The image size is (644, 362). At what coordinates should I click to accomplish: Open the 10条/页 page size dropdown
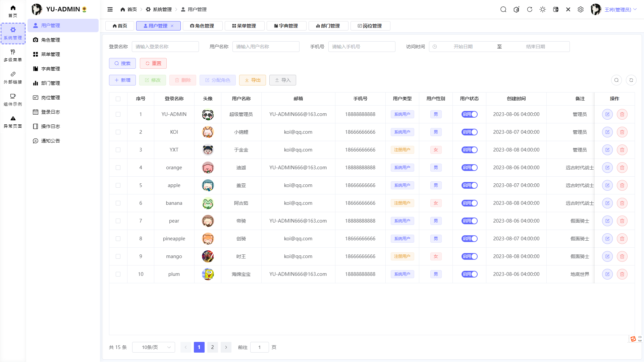pyautogui.click(x=153, y=347)
